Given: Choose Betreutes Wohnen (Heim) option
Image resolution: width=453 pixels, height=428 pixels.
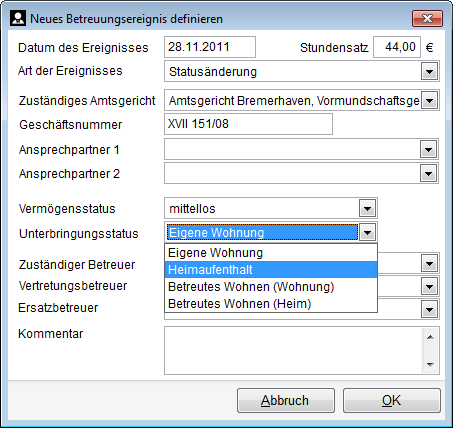Looking at the screenshot, I should tap(271, 304).
